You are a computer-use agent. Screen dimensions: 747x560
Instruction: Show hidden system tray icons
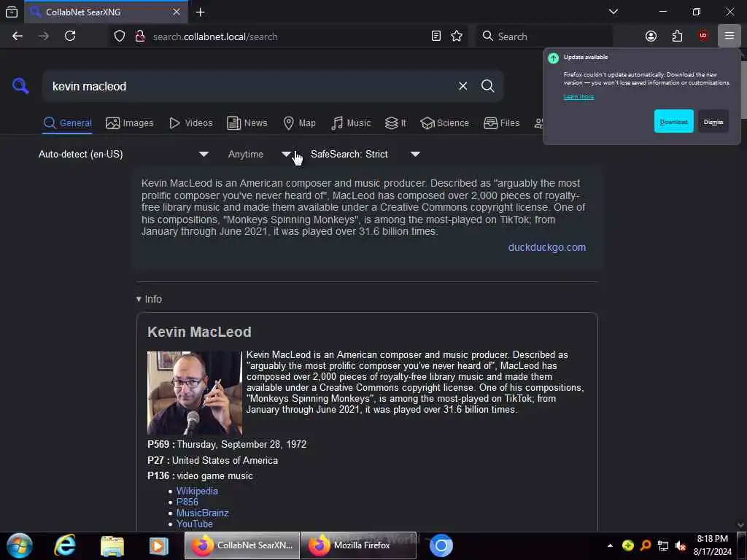(x=610, y=545)
